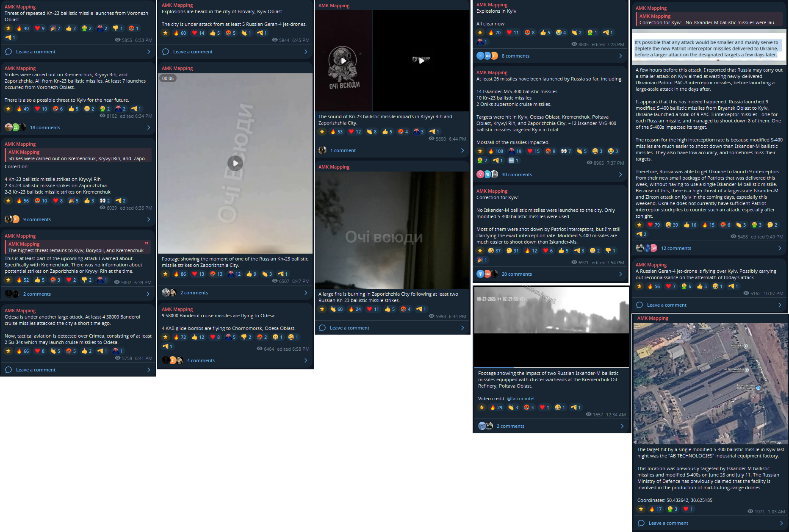
Task: Open the satellite map image of AB Technologies factory
Action: (710, 383)
